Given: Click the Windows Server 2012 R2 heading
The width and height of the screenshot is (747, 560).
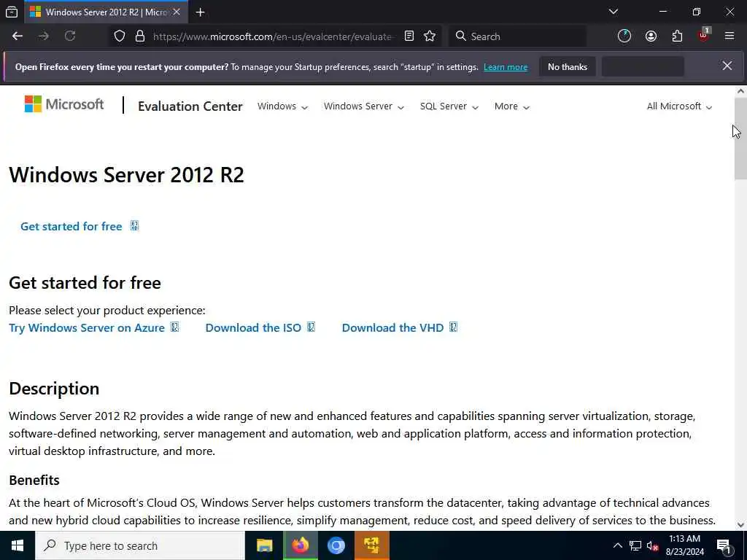Looking at the screenshot, I should [126, 175].
